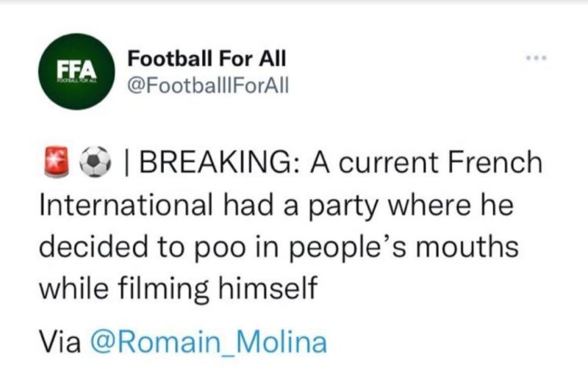Open the @Romain_Molina mention link
This screenshot has width=588, height=379.
pyautogui.click(x=209, y=342)
